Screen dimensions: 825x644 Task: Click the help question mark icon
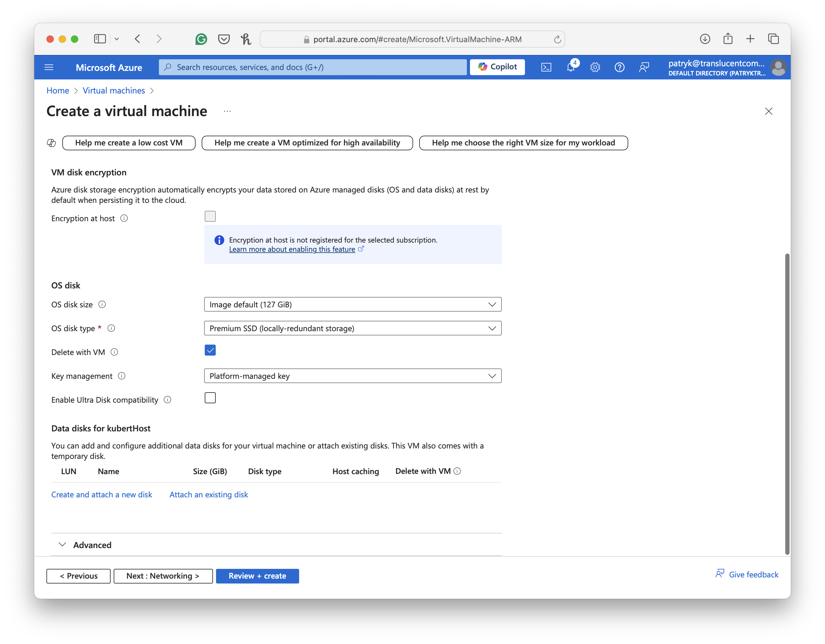coord(619,67)
